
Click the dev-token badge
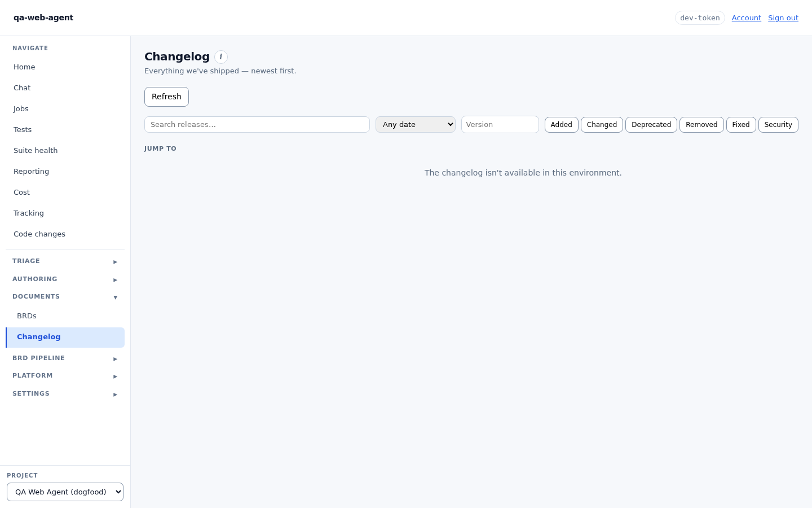[x=700, y=18]
